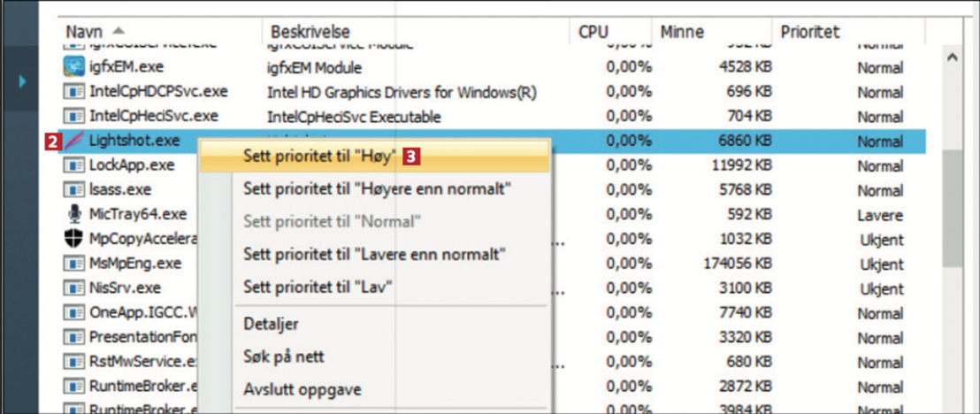980x414 pixels.
Task: Open Detaljer from the context menu
Action: [271, 325]
